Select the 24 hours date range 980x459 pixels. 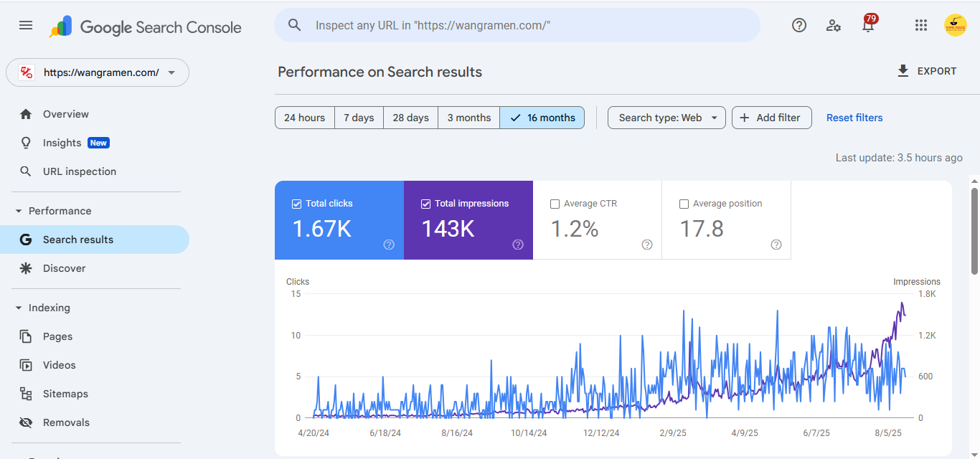click(304, 118)
